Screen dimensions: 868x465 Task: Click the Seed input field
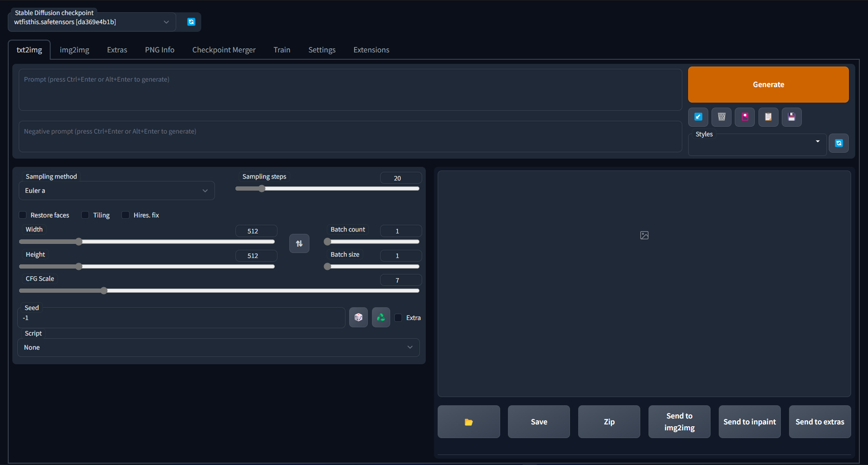tap(181, 318)
